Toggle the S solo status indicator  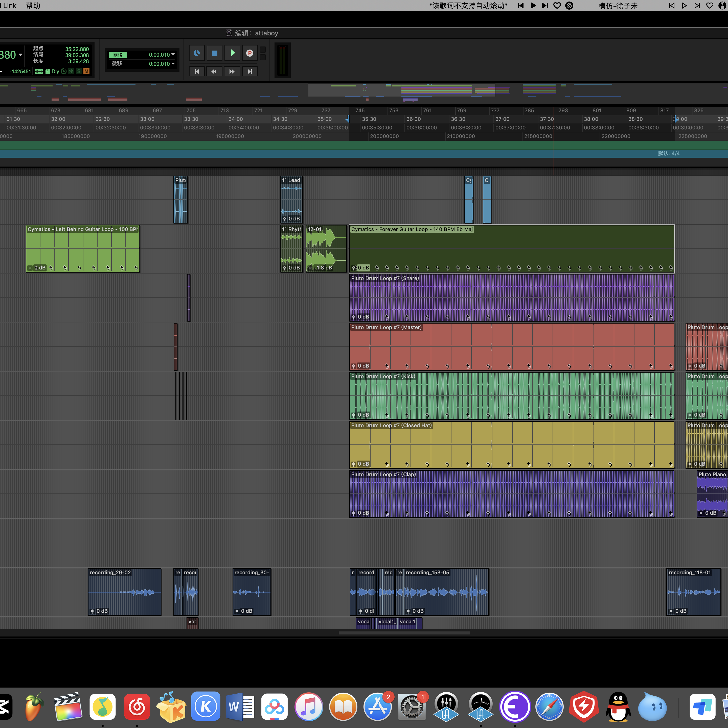[79, 71]
